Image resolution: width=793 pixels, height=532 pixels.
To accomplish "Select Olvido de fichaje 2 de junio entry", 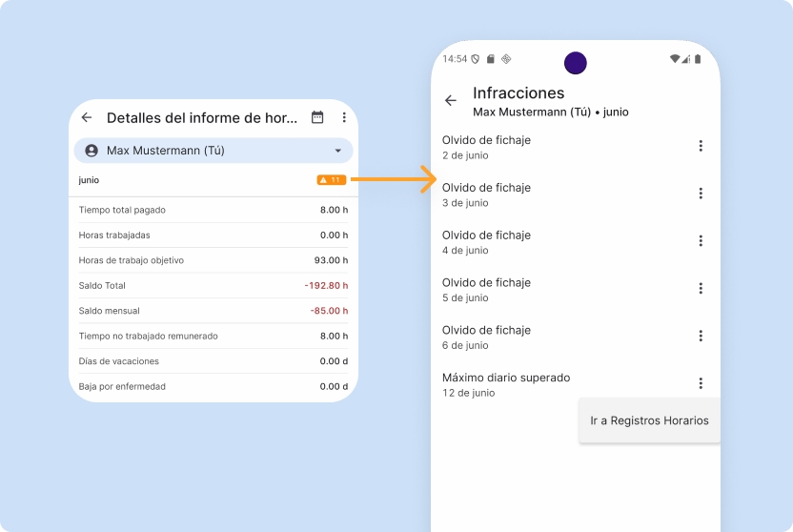I will pos(553,147).
